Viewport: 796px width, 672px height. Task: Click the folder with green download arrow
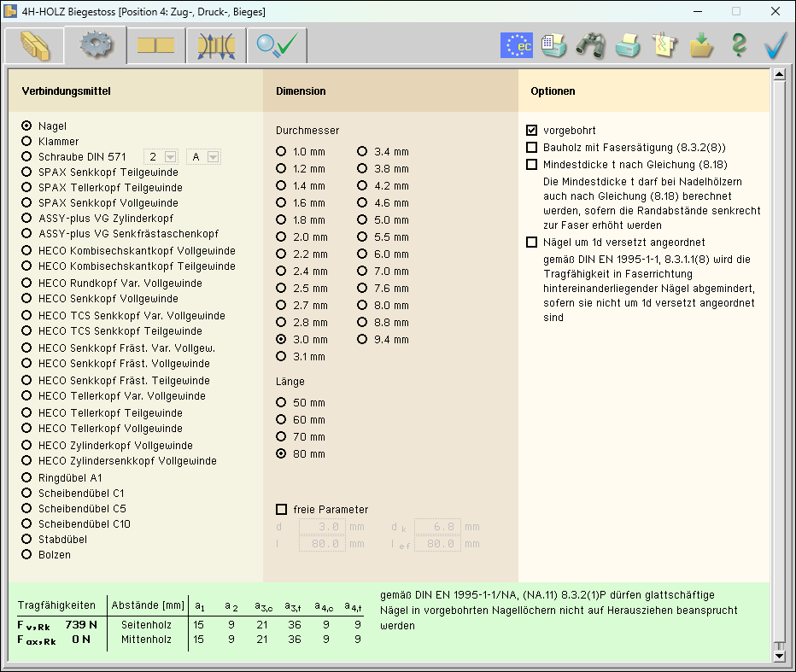tap(701, 45)
